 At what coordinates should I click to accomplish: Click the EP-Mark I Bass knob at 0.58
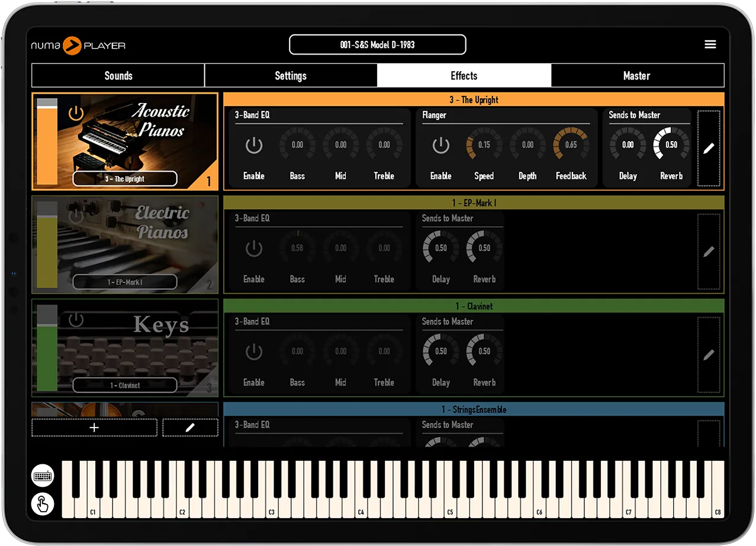click(x=297, y=248)
